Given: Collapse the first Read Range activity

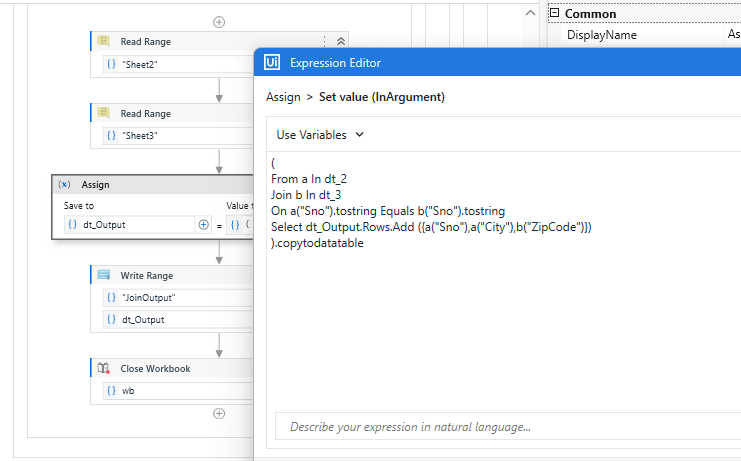Looking at the screenshot, I should [x=341, y=42].
